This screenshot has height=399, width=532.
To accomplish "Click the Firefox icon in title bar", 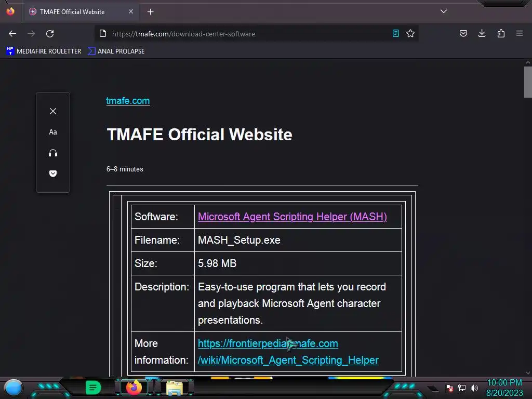I will click(x=10, y=11).
